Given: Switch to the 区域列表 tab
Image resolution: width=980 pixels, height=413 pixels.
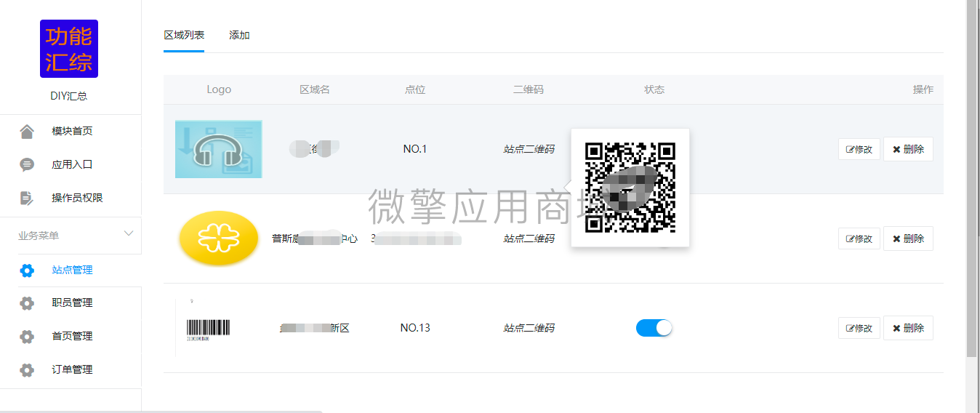Looking at the screenshot, I should click(184, 35).
